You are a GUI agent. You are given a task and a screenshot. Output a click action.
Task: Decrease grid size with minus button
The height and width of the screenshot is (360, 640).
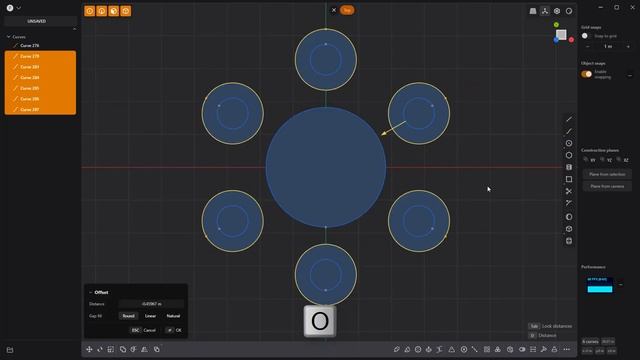pyautogui.click(x=588, y=47)
